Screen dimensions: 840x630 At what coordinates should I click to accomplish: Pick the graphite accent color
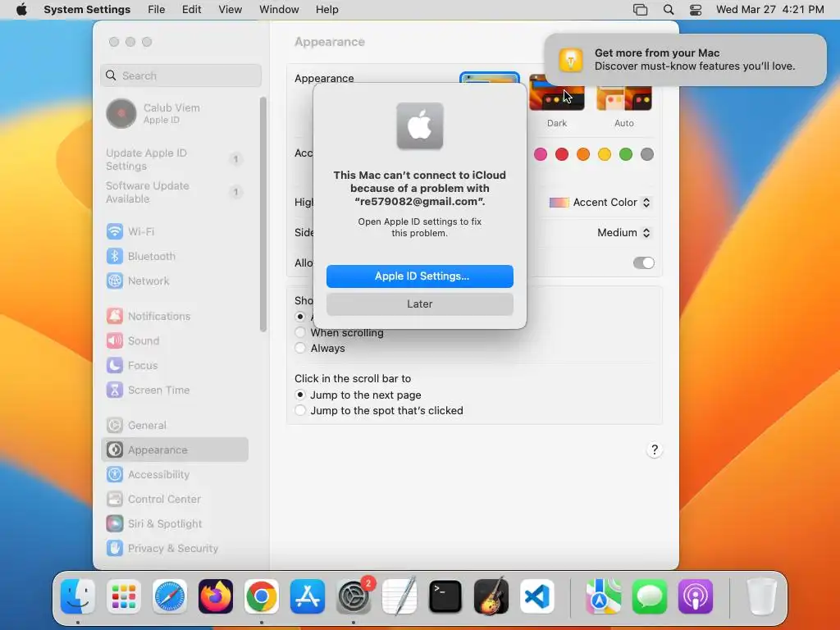point(647,154)
